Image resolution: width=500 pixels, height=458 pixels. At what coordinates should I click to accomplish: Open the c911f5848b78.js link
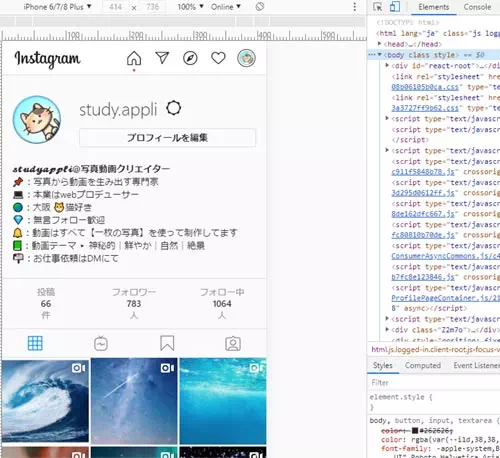[x=423, y=172]
